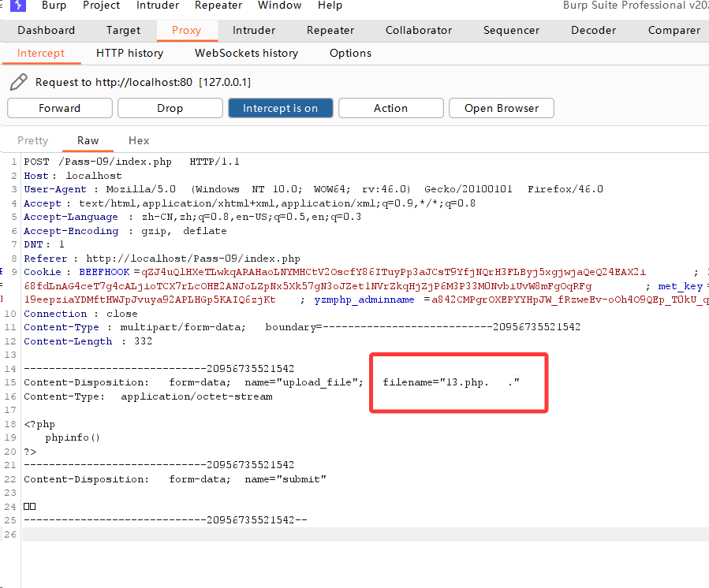709x588 pixels.
Task: Click the Content-Type multipart/form-data boundary line
Action: pos(302,327)
